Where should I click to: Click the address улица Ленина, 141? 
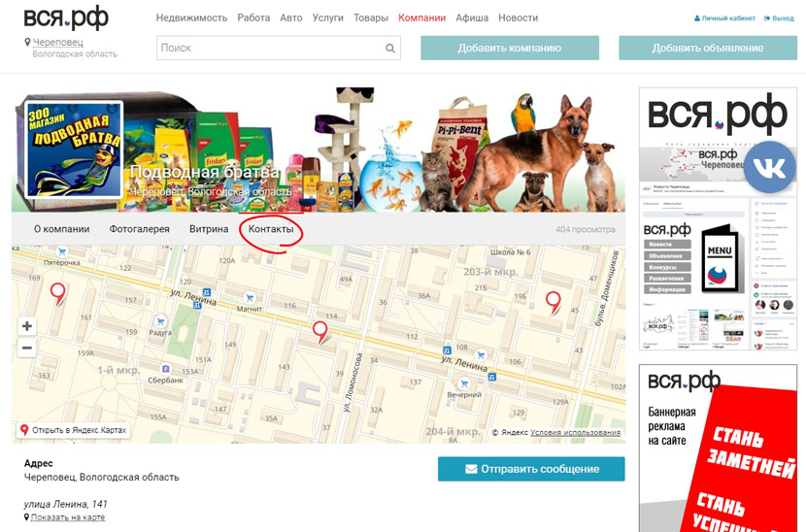pyautogui.click(x=66, y=504)
